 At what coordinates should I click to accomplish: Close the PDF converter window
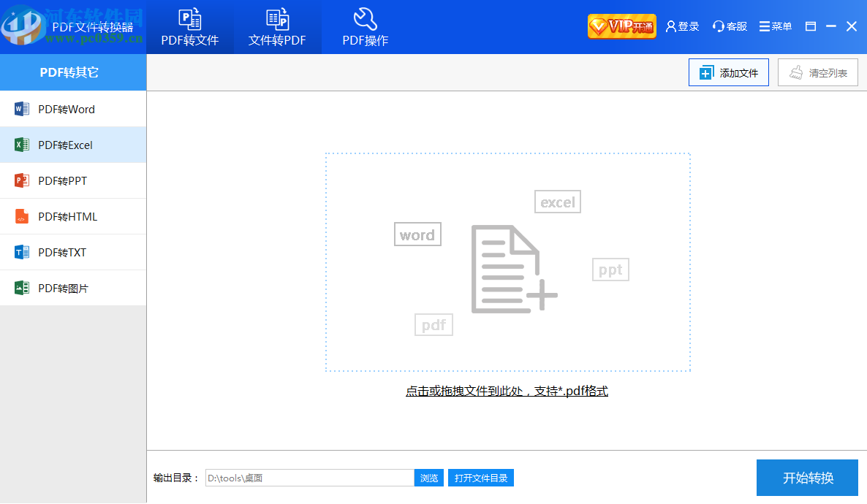[852, 26]
